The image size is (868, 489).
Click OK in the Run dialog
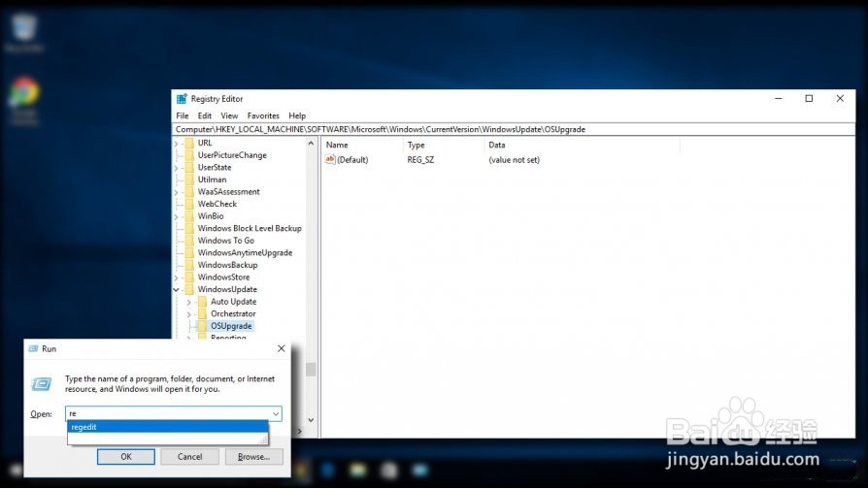pos(126,457)
